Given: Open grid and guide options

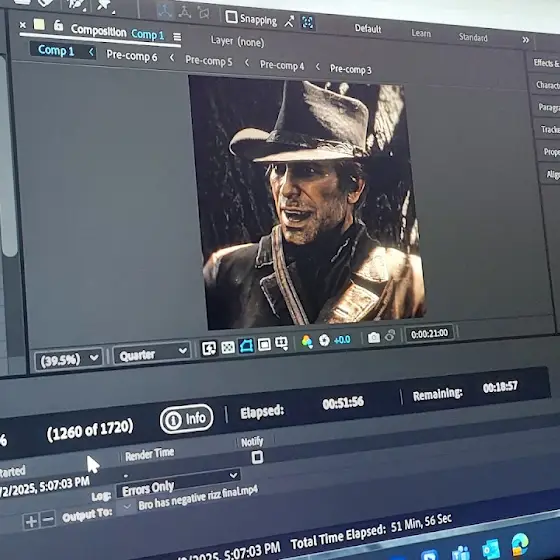Looking at the screenshot, I should click(x=282, y=343).
